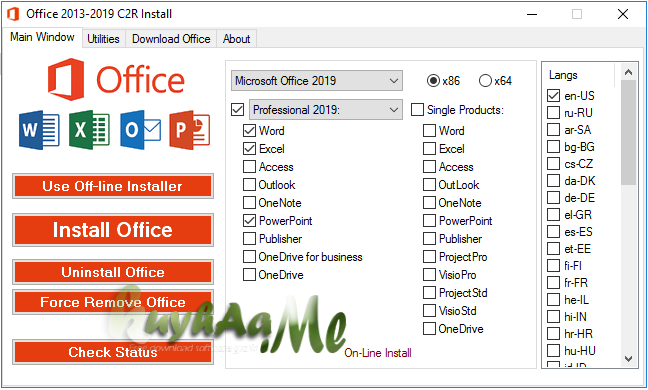This screenshot has height=390, width=648.
Task: Check the he-IL language checkbox
Action: click(553, 299)
